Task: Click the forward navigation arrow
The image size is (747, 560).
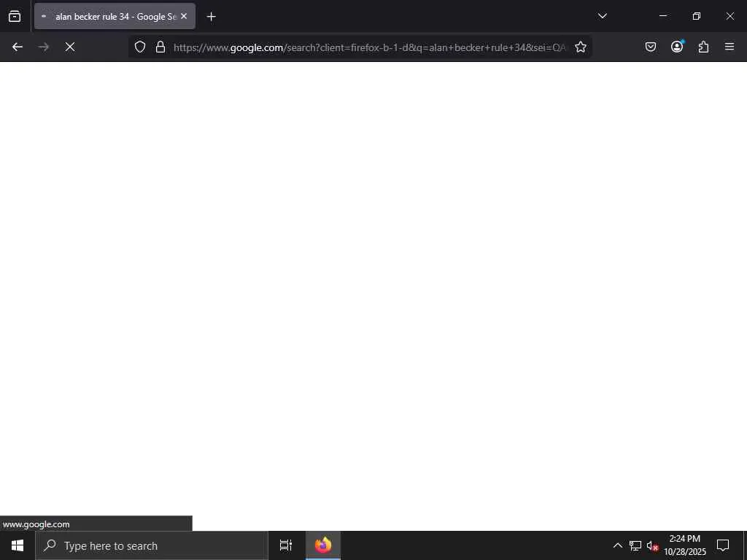Action: pos(44,47)
